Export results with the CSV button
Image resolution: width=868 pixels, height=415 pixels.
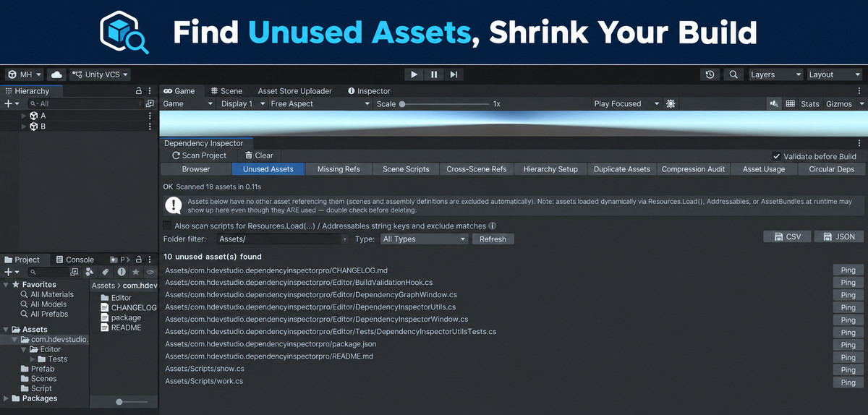(x=787, y=236)
